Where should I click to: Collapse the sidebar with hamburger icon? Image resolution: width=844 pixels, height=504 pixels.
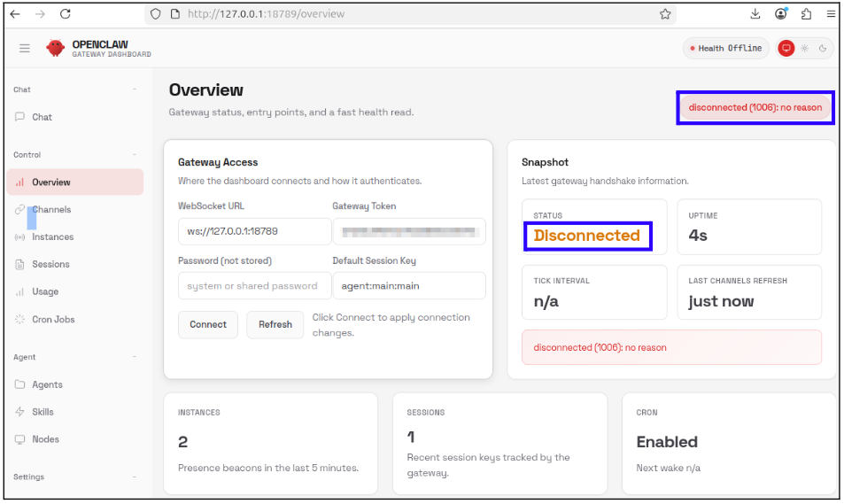(x=25, y=49)
